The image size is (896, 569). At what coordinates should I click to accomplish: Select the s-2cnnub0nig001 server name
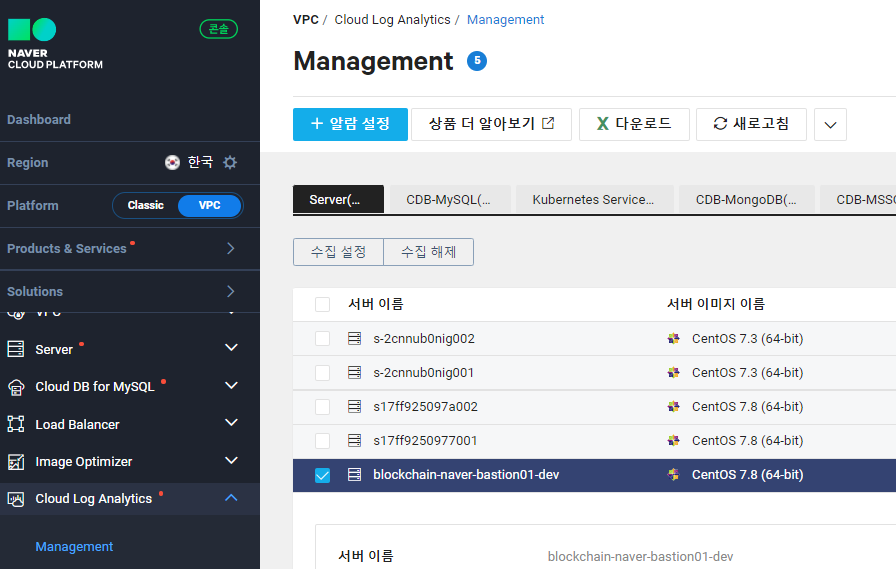pos(423,372)
